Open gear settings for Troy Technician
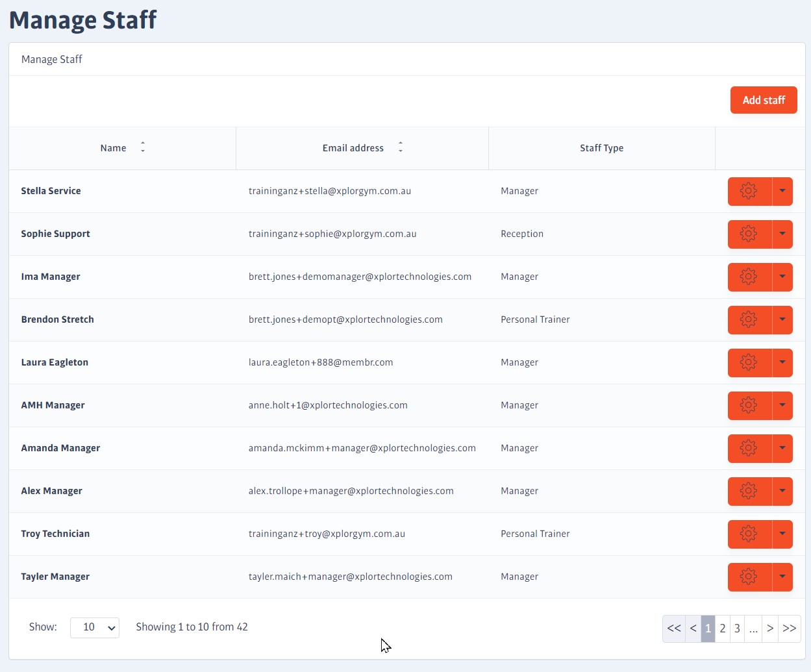 (749, 534)
